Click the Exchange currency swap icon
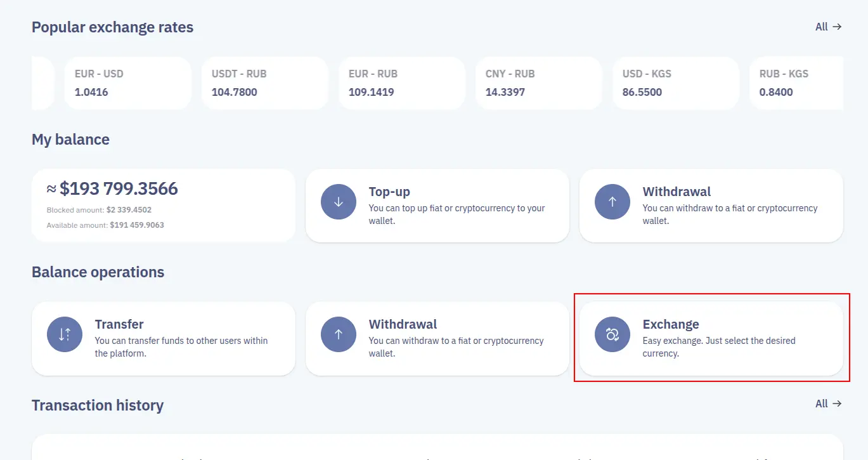Viewport: 868px width, 460px height. [612, 335]
